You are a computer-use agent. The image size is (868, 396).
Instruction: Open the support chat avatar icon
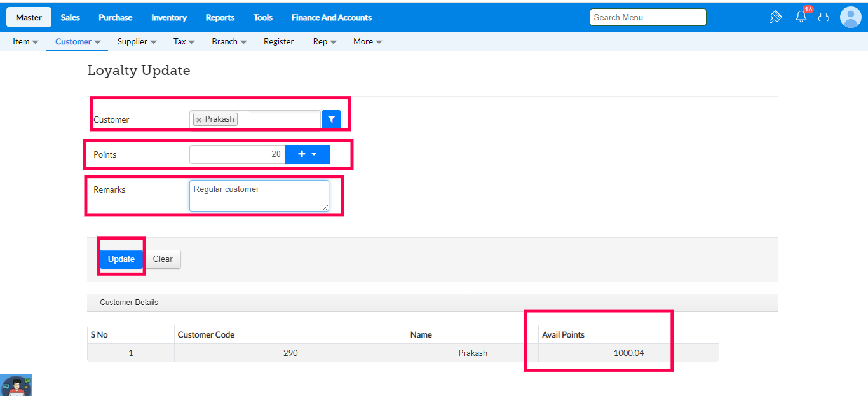pos(16,385)
